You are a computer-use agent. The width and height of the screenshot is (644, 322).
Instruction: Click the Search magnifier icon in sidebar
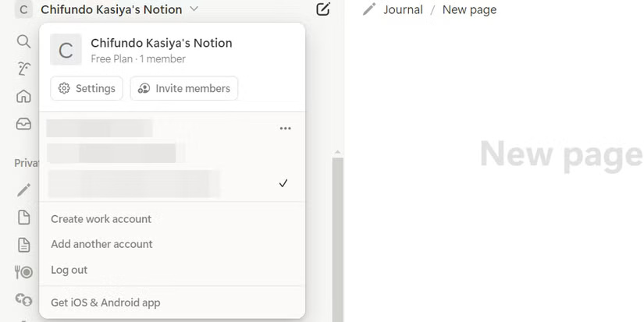pyautogui.click(x=23, y=41)
